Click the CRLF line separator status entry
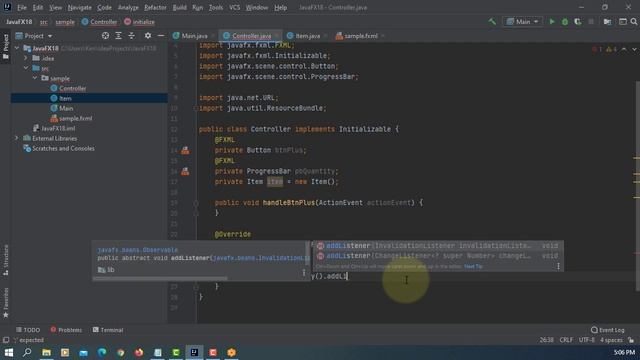 click(566, 340)
